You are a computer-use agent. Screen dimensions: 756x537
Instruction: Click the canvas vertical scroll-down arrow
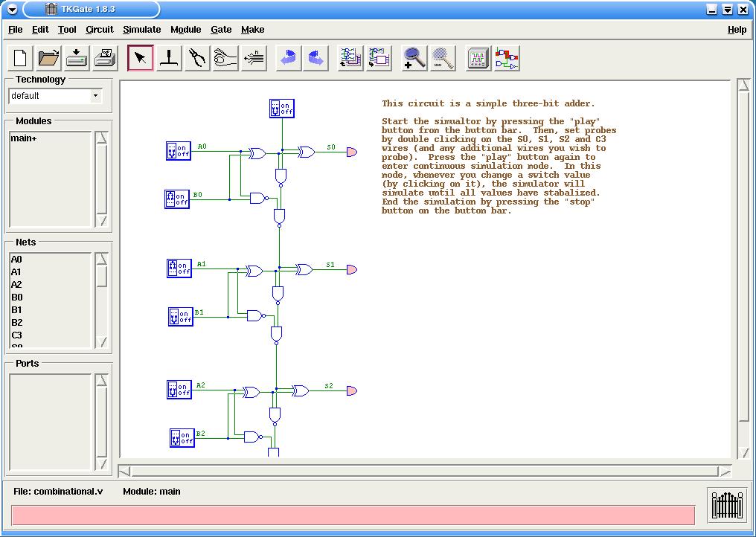pos(743,453)
